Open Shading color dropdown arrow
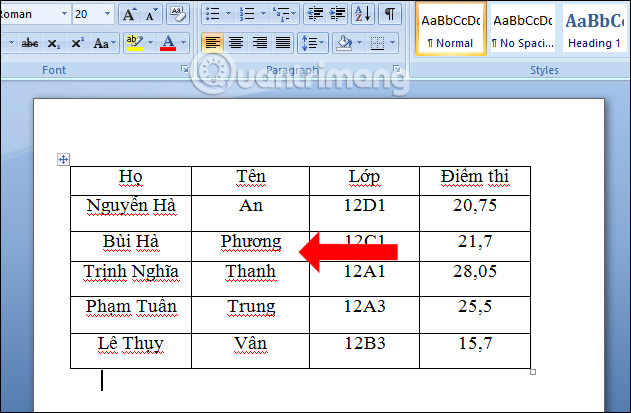This screenshot has width=631, height=413. (x=360, y=43)
